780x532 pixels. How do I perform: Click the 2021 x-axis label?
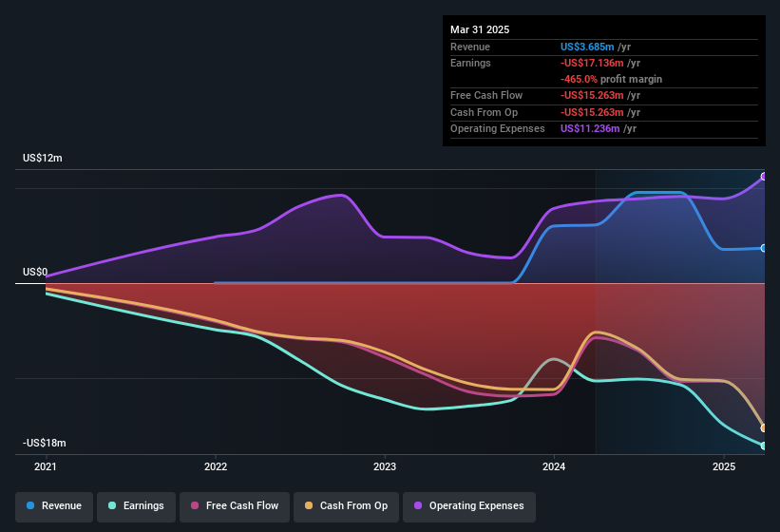click(46, 466)
